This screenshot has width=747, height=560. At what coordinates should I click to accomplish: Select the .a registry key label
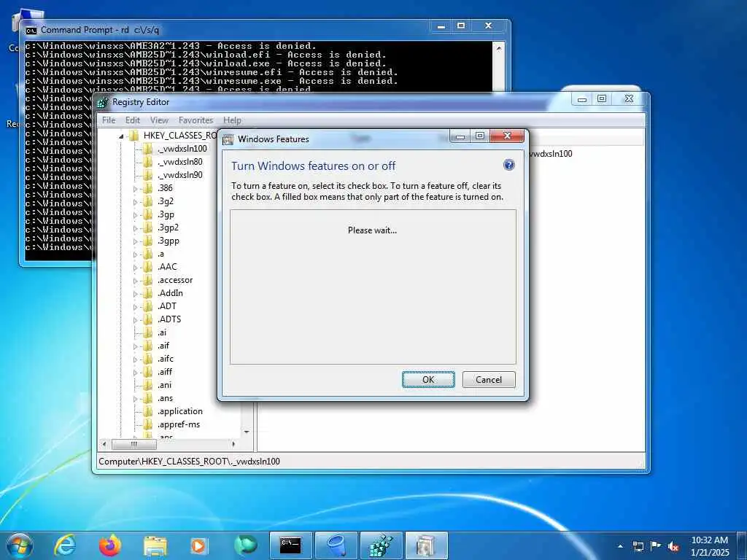pos(161,254)
